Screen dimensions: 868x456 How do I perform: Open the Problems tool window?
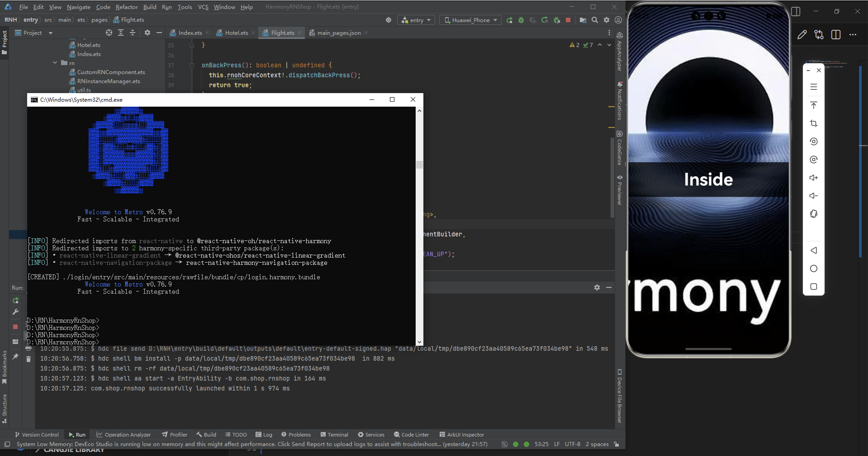point(296,435)
